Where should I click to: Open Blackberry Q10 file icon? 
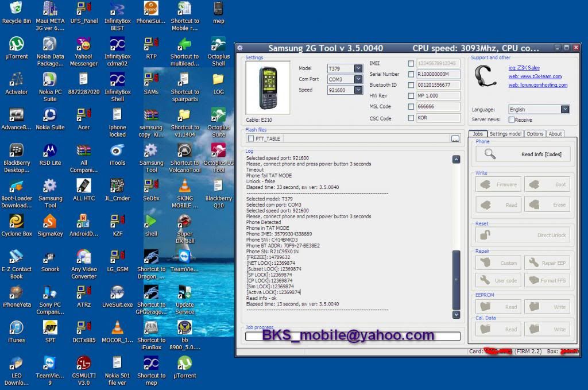coord(218,194)
